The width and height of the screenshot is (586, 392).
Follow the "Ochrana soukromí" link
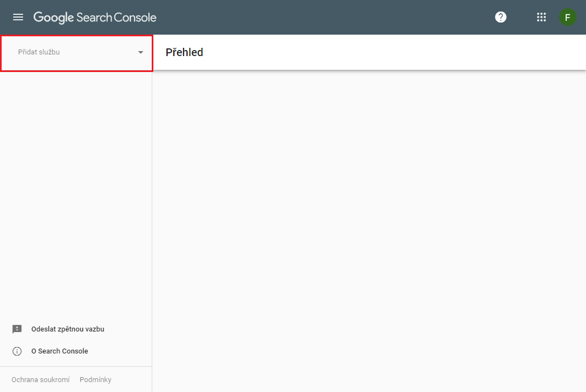click(x=41, y=380)
